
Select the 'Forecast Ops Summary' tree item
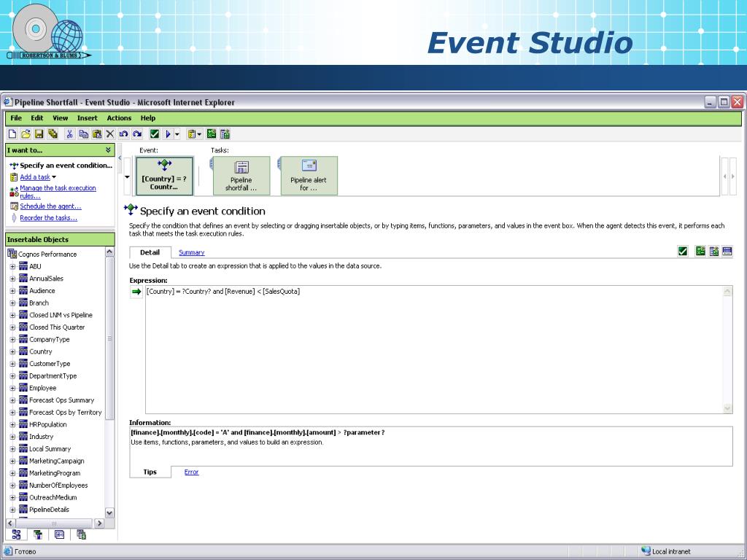[61, 400]
